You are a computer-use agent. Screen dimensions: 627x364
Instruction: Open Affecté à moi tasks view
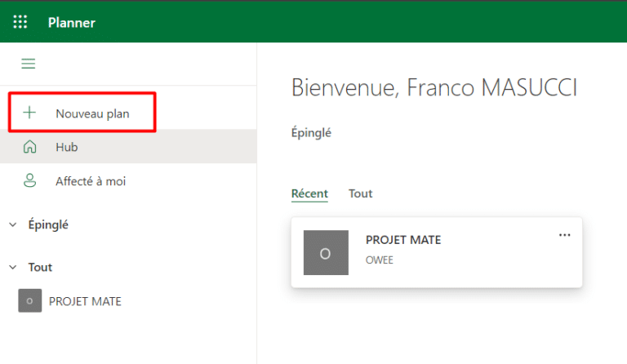pyautogui.click(x=91, y=181)
